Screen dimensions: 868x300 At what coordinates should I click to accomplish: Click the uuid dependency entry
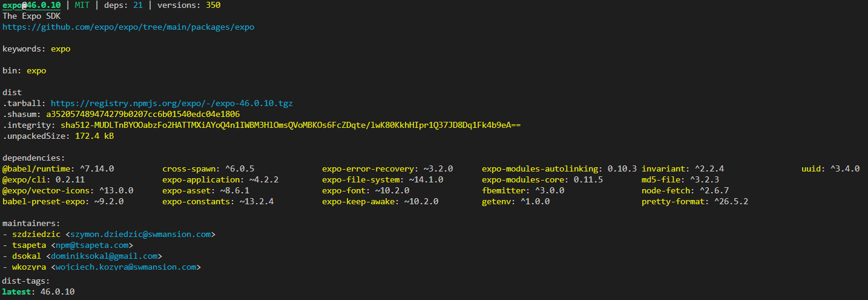[x=830, y=169]
